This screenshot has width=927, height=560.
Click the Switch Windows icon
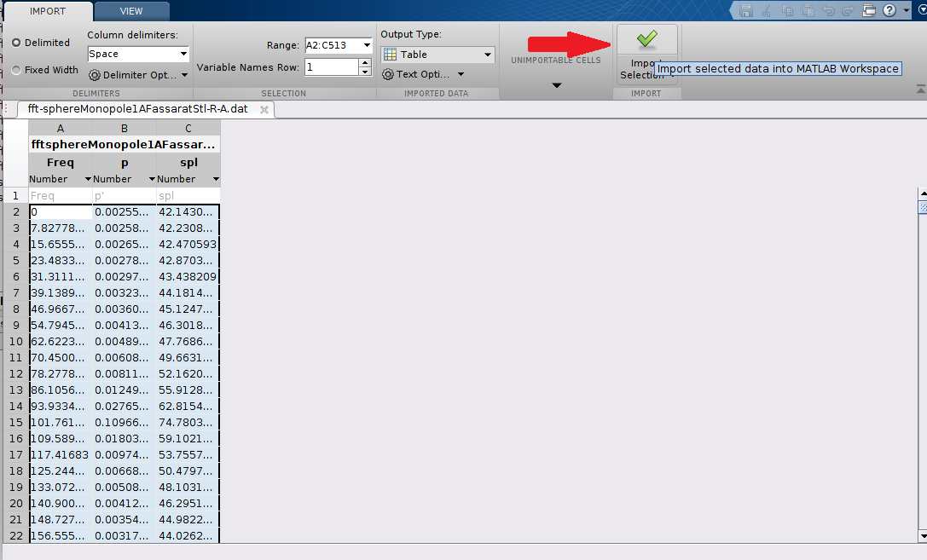point(869,10)
